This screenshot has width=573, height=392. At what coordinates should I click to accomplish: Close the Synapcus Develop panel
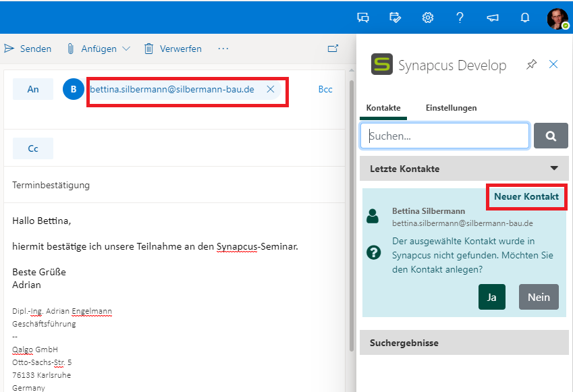pos(553,65)
